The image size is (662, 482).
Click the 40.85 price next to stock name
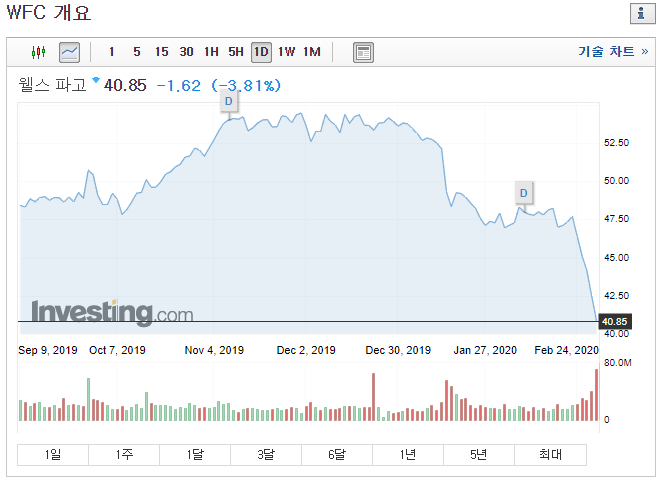pyautogui.click(x=125, y=85)
